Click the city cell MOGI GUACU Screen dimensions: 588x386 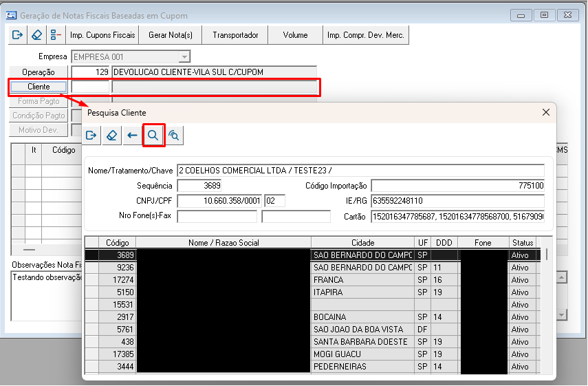coord(362,354)
